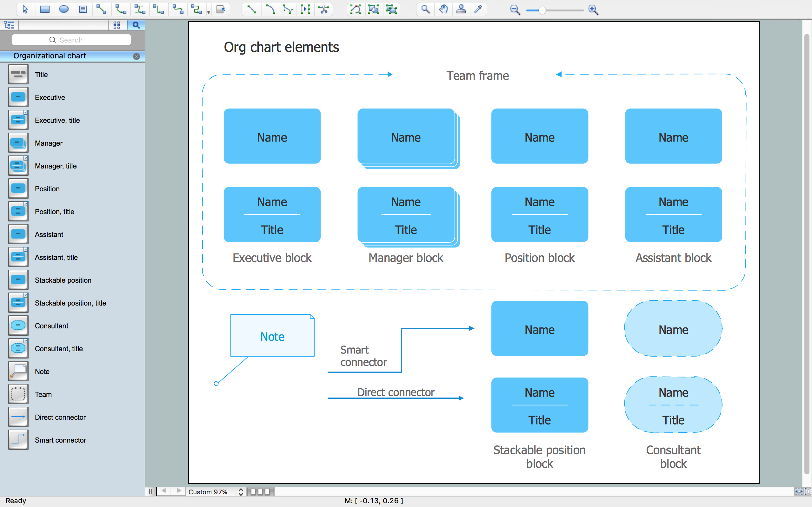Screen dimensions: 812x507
Task: Select the Eyedropper/Color picker tool
Action: pos(478,10)
